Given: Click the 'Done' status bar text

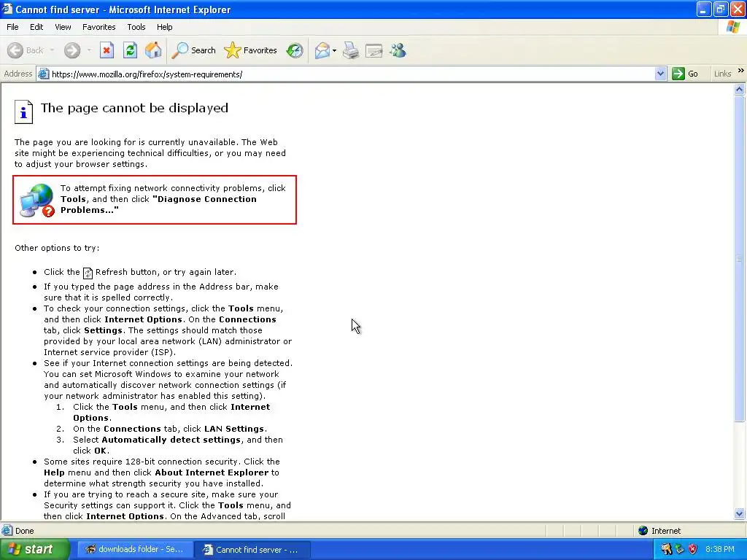Looking at the screenshot, I should (24, 531).
